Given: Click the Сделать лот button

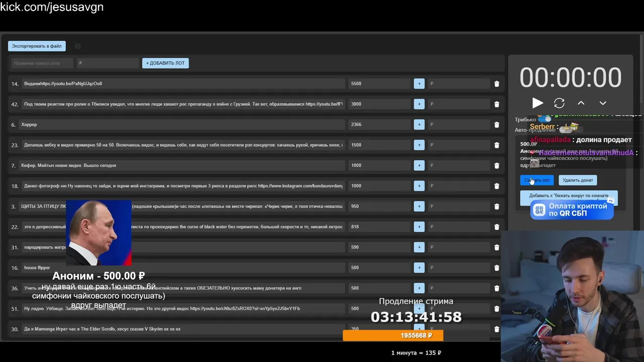Looking at the screenshot, I should 537,180.
